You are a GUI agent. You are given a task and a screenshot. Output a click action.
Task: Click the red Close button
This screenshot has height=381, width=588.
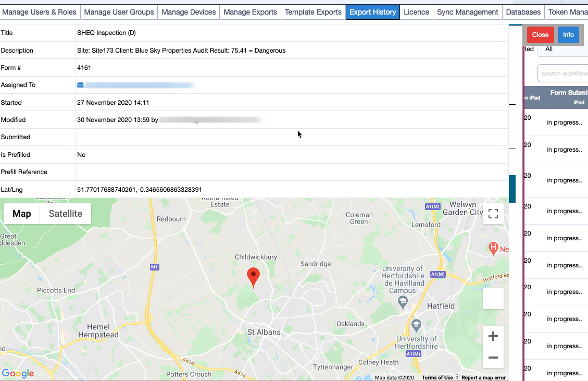(540, 35)
